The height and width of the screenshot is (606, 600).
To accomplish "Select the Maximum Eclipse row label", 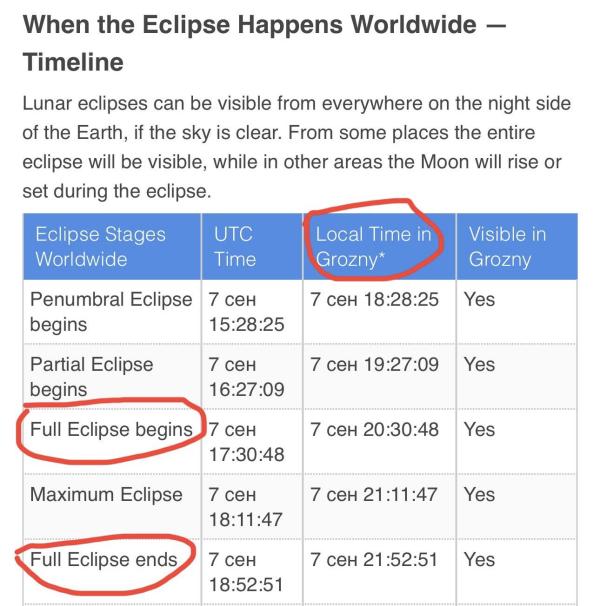I will pos(106,494).
